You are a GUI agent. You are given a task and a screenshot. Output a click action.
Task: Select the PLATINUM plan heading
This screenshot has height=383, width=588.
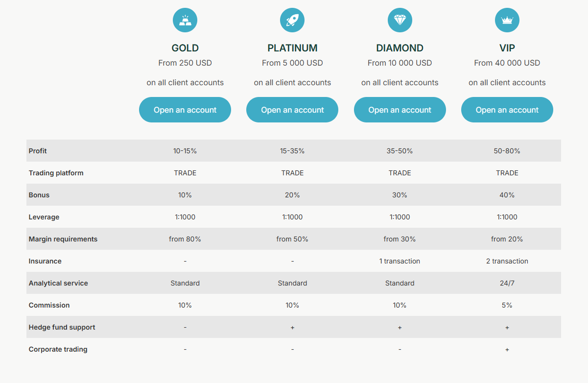coord(292,48)
